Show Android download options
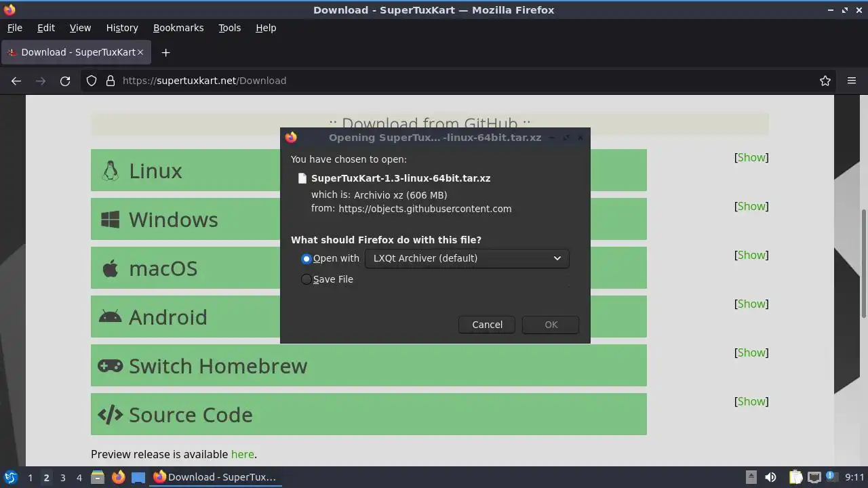Viewport: 868px width, 488px height. point(751,304)
